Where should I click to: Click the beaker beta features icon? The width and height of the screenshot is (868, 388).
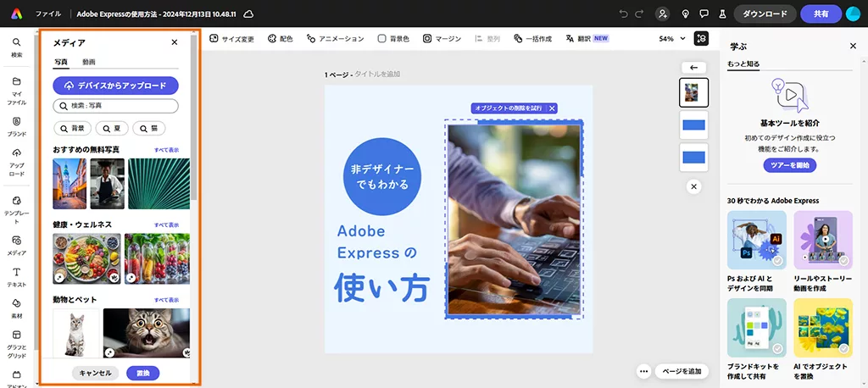[722, 14]
